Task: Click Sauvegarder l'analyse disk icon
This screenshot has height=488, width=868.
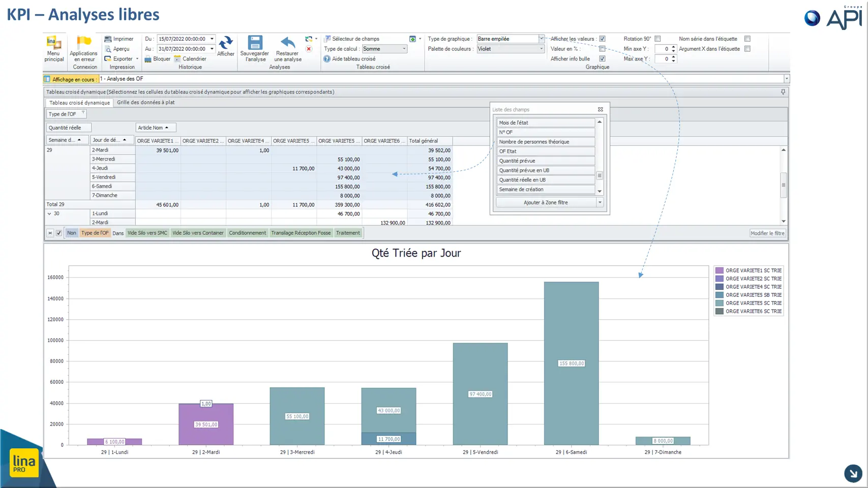Action: (255, 42)
